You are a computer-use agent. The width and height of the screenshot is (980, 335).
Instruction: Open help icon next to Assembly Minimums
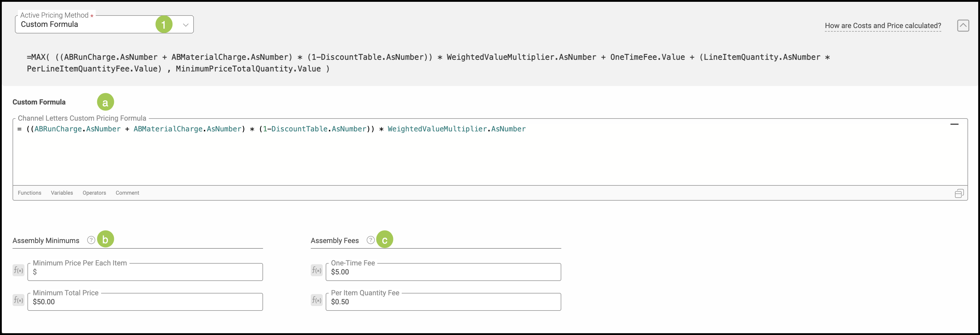click(x=91, y=240)
